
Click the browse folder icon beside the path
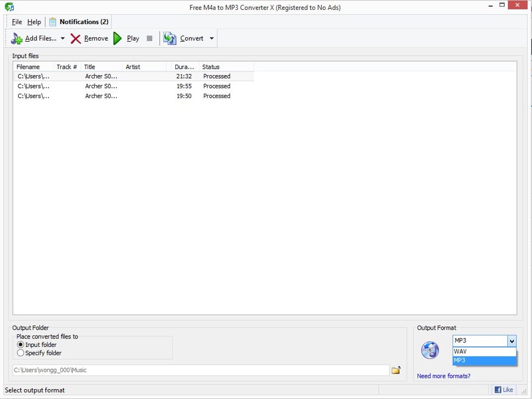tap(396, 370)
